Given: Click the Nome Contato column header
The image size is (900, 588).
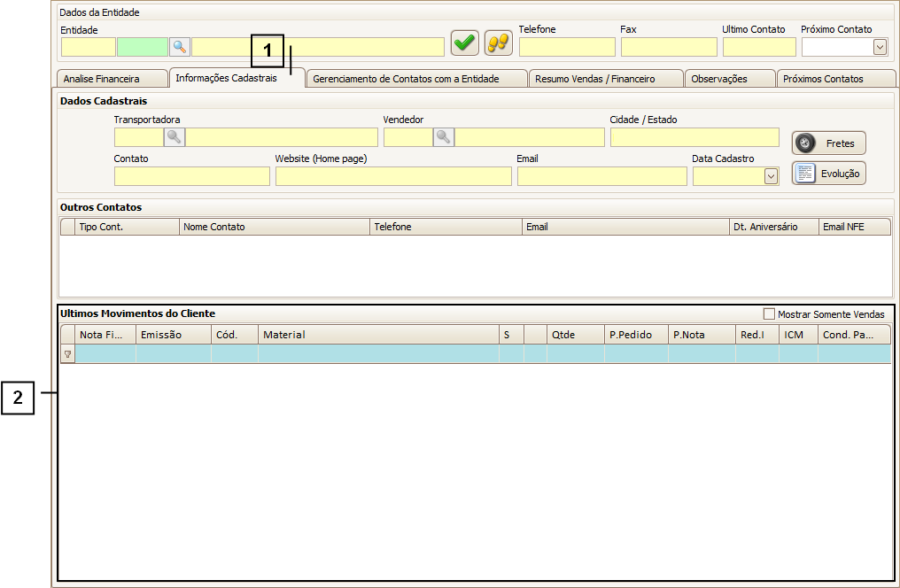Looking at the screenshot, I should (x=274, y=227).
